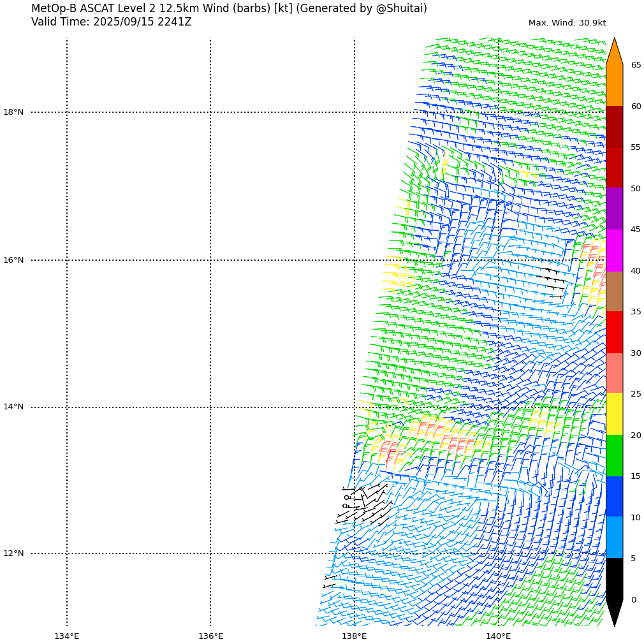The height and width of the screenshot is (644, 644).
Task: Click the black low-wind barbs near 138°E 12.5°N
Action: tap(363, 505)
